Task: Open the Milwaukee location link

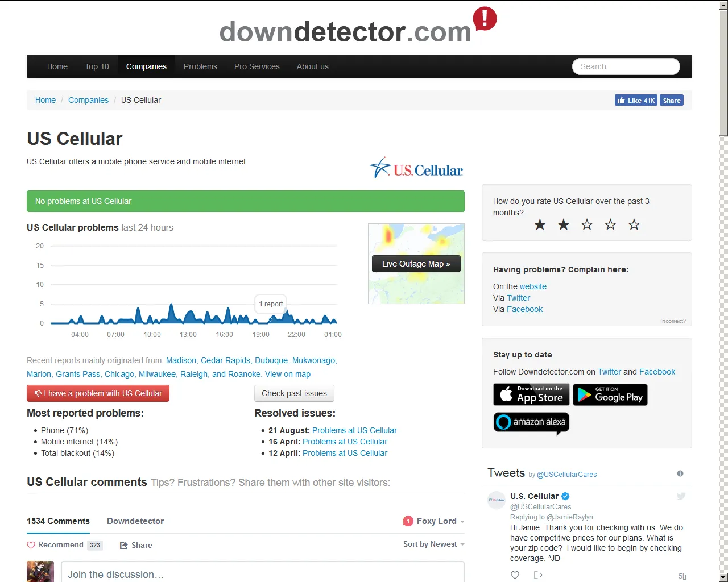Action: pos(157,374)
